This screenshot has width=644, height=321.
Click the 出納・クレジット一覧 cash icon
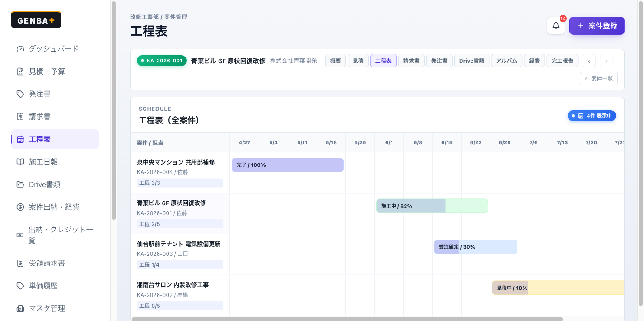(x=20, y=235)
